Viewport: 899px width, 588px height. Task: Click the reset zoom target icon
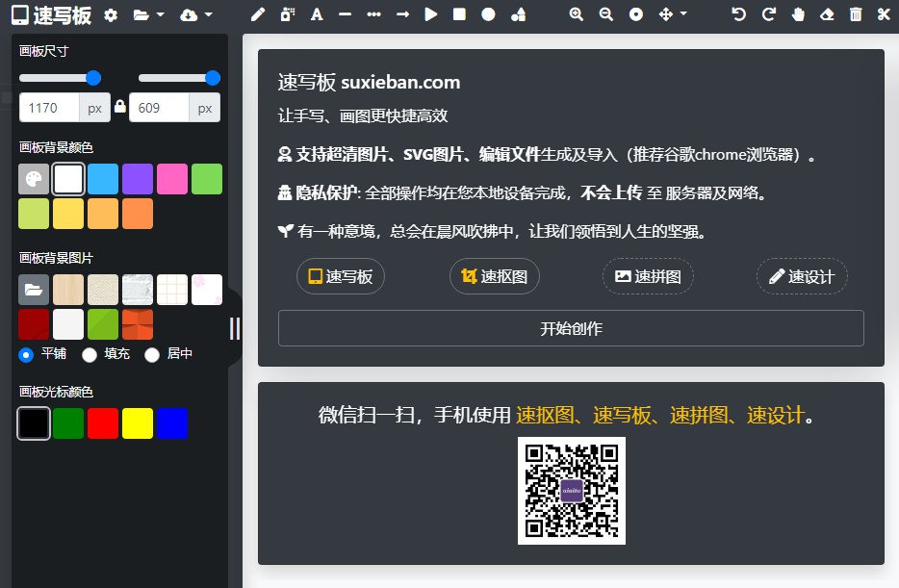click(x=636, y=14)
